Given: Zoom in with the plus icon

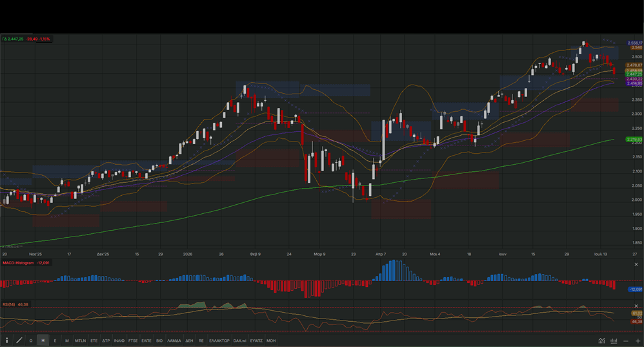Looking at the screenshot, I should (x=638, y=341).
